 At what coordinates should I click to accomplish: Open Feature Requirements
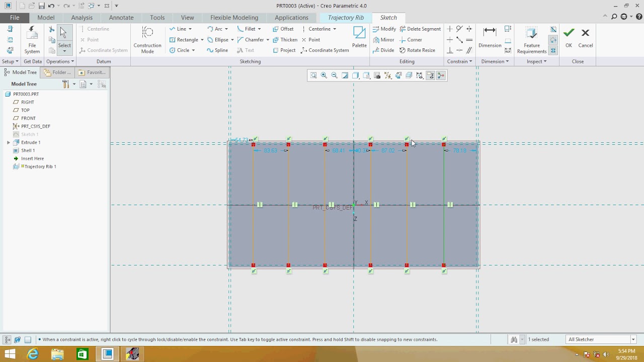(532, 40)
